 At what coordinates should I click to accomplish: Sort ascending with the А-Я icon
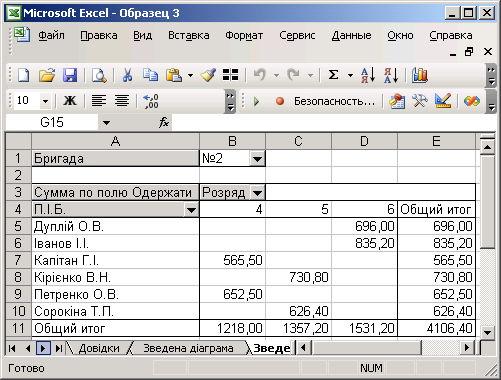pyautogui.click(x=368, y=75)
